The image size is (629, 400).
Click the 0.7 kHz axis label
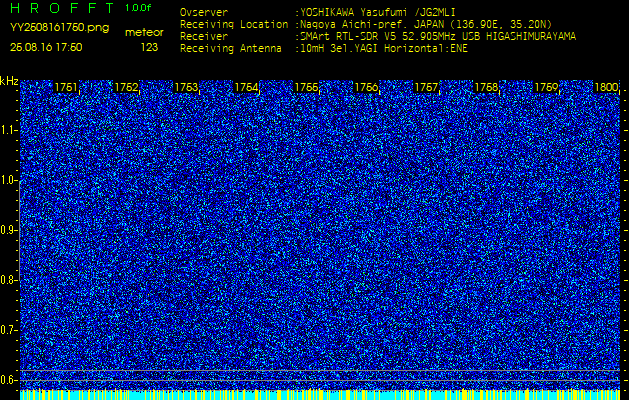[x=8, y=330]
